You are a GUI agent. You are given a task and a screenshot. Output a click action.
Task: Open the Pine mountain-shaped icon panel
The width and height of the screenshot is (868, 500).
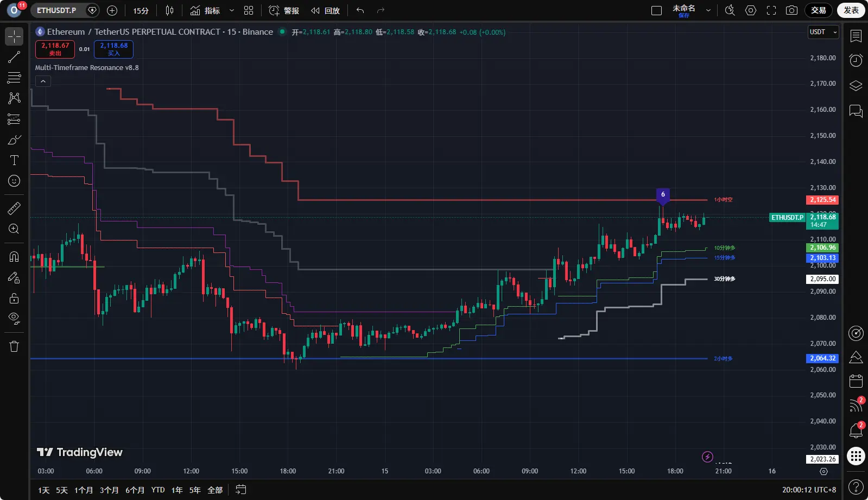click(856, 357)
